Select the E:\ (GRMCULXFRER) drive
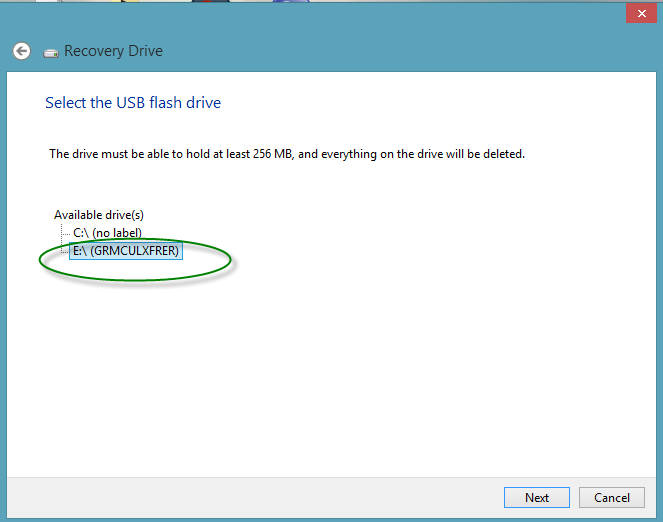663x522 pixels. (x=126, y=251)
